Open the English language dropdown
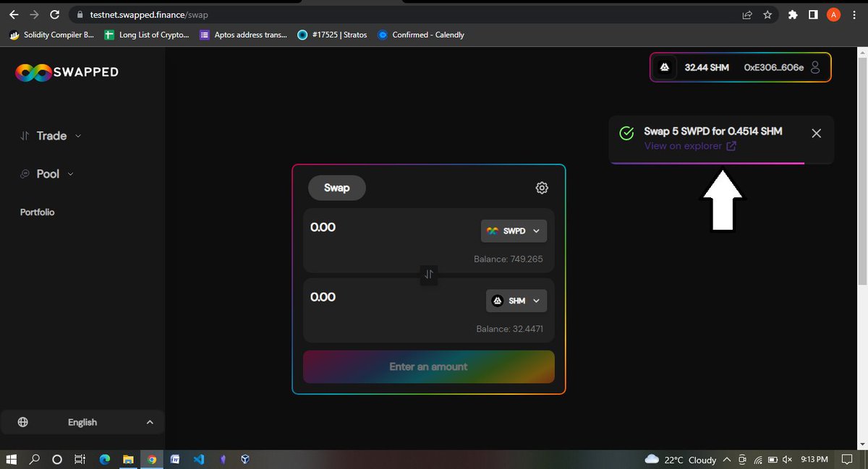 (82, 422)
